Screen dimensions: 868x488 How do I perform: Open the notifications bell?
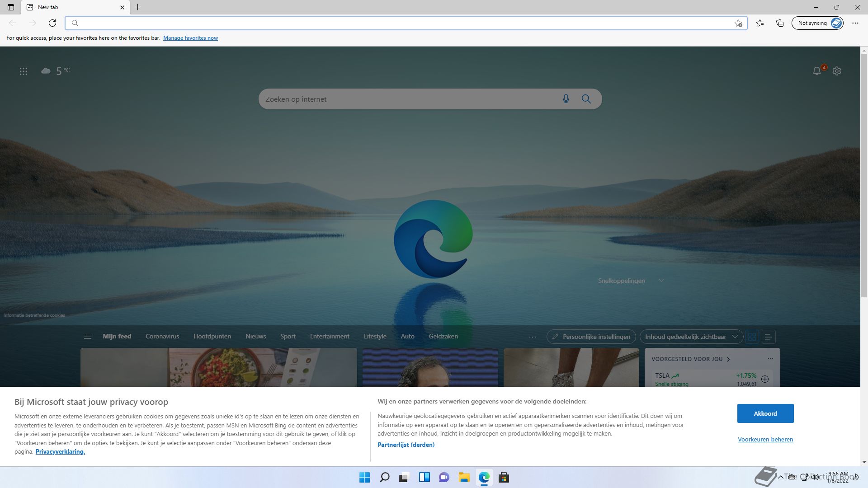coord(816,71)
